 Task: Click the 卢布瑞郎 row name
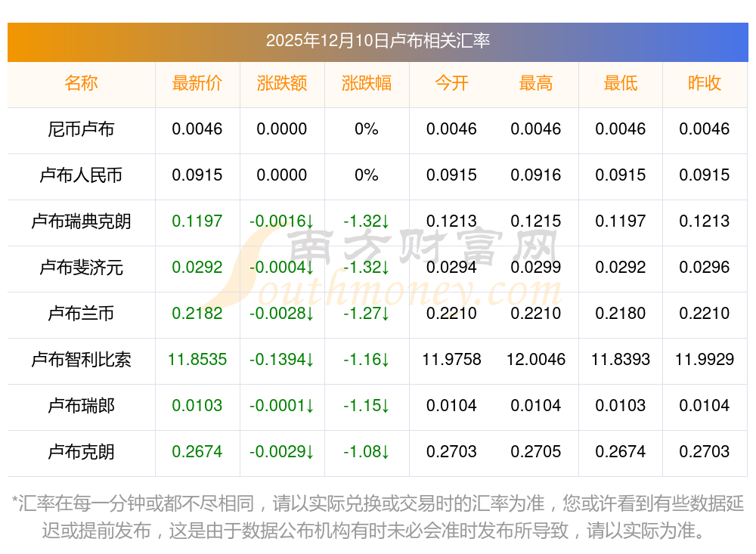pyautogui.click(x=81, y=406)
